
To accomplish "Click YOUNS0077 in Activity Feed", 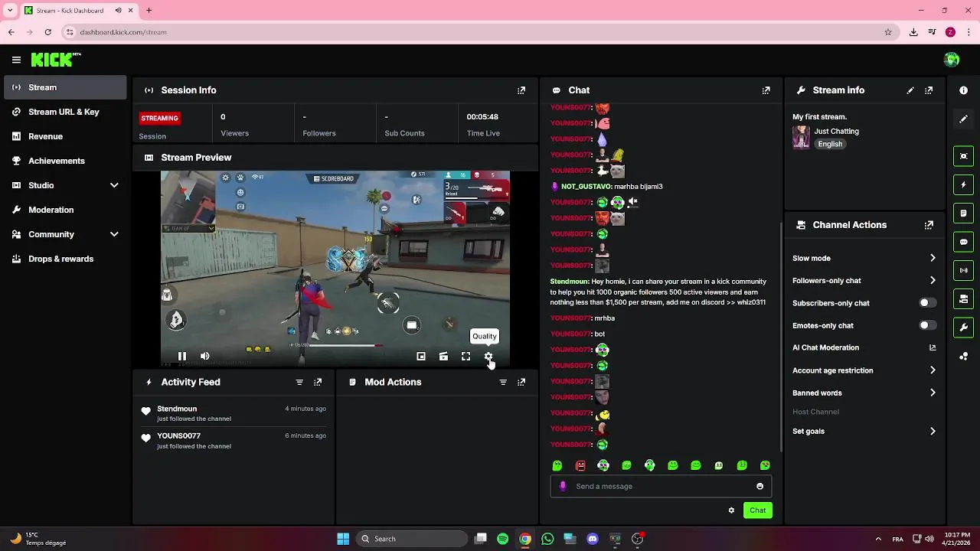I will [x=179, y=435].
